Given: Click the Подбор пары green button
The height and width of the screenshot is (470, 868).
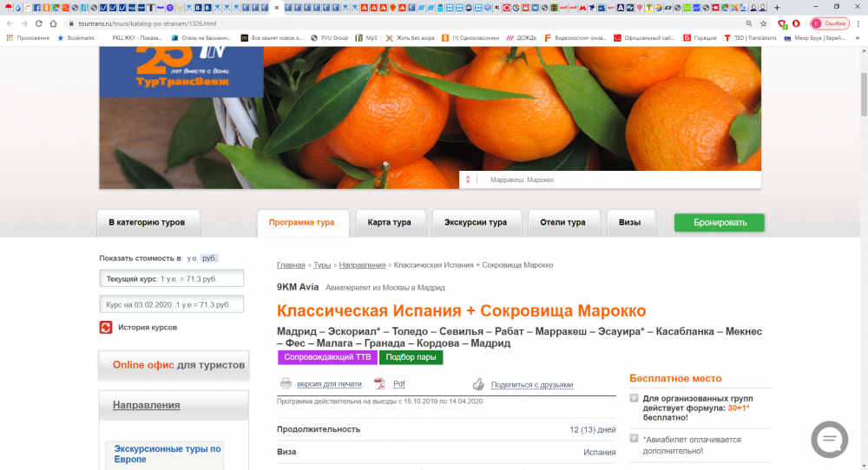Looking at the screenshot, I should click(411, 357).
